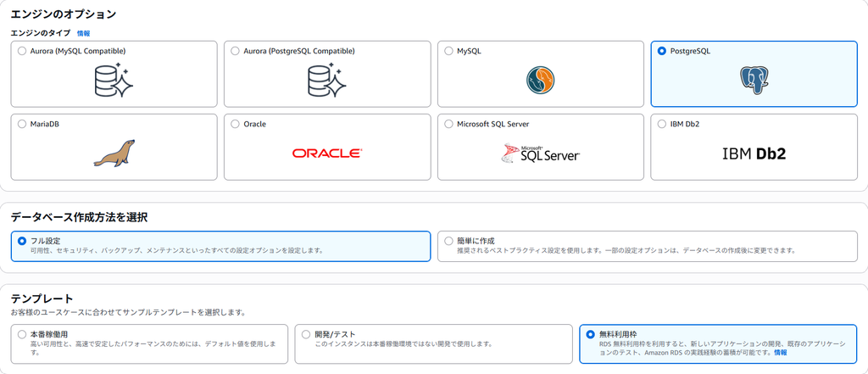This screenshot has height=374, width=868.
Task: Click the データベース作成方法を選択 heading
Action: 79,217
